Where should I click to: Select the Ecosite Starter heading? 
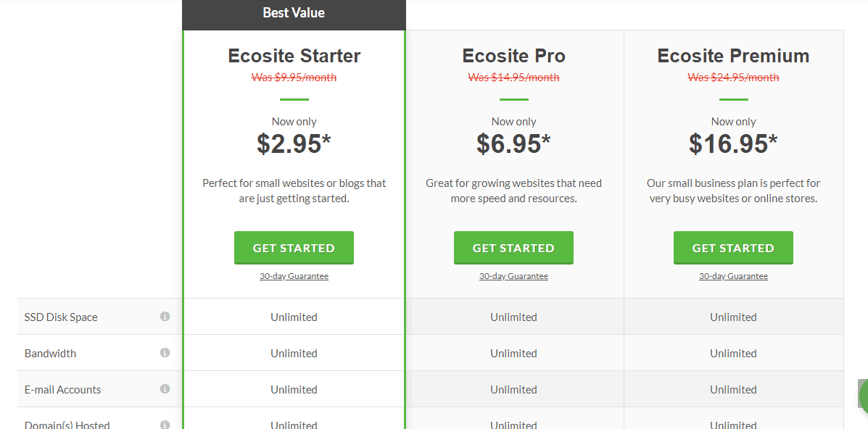coord(294,56)
